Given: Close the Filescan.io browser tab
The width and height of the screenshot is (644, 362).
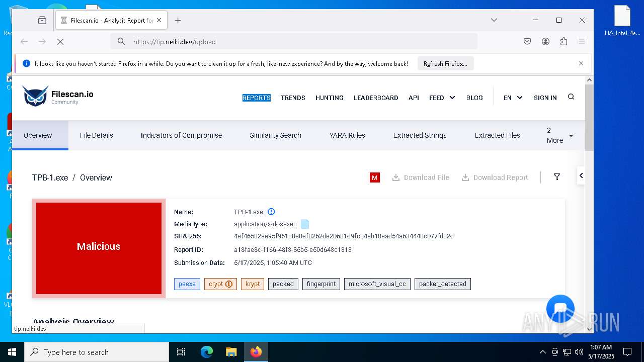Looking at the screenshot, I should (159, 20).
